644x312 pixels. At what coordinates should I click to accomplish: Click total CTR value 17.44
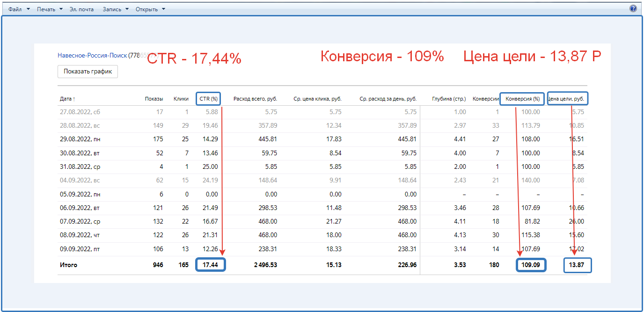point(211,265)
